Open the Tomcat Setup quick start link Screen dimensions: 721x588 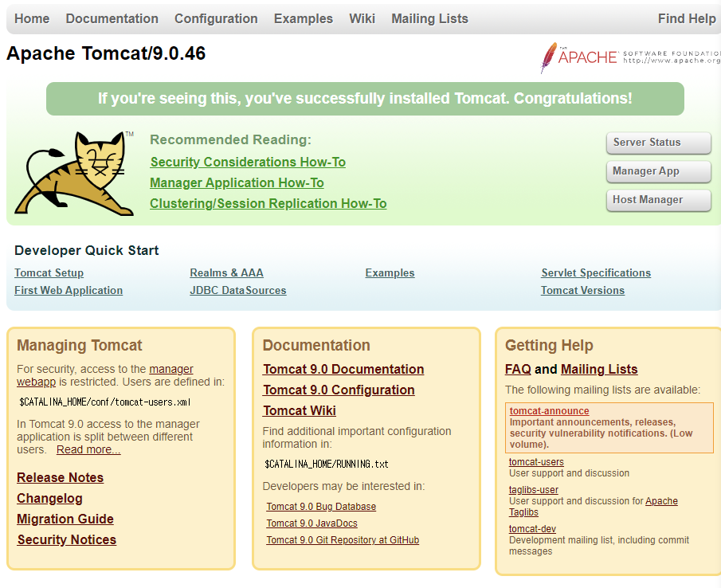point(49,272)
